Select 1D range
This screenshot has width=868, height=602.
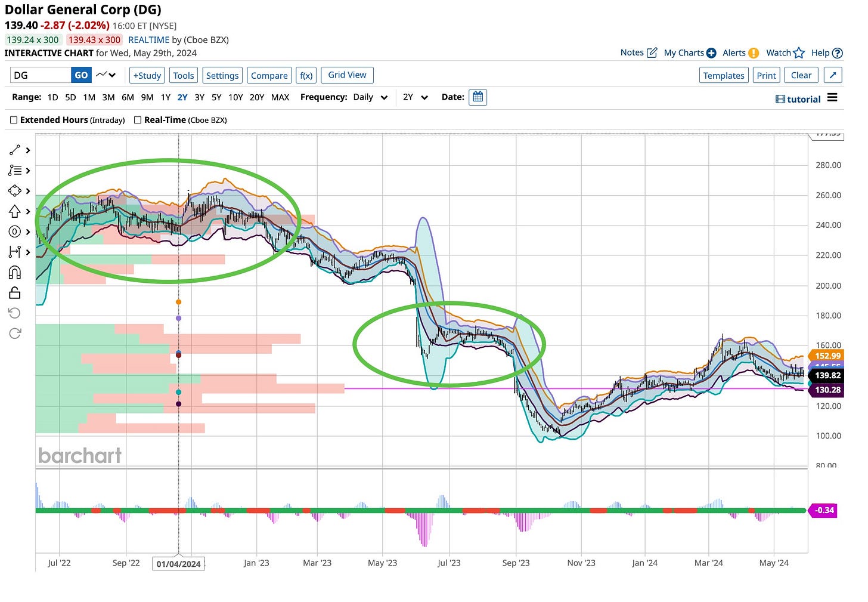click(x=52, y=97)
